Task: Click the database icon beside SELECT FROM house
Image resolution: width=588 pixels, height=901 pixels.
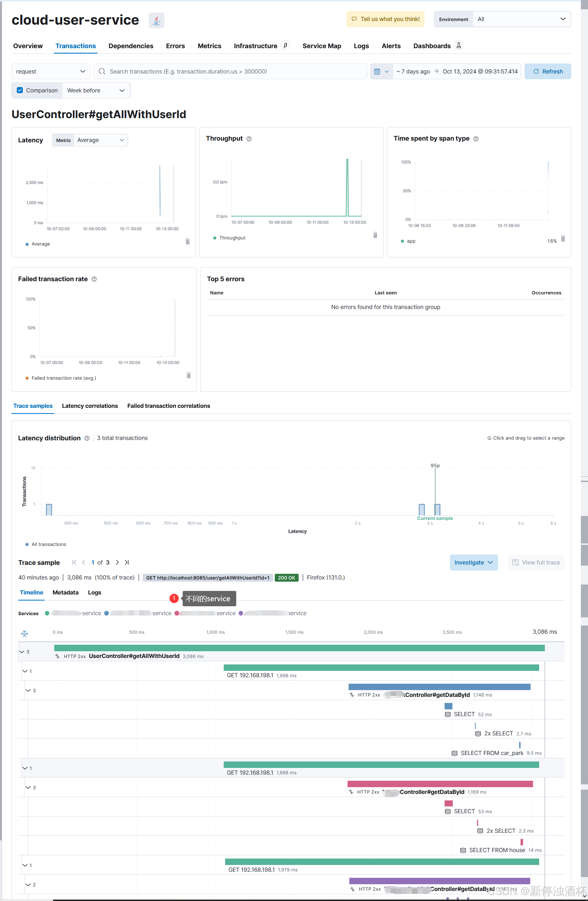Action: tap(463, 850)
